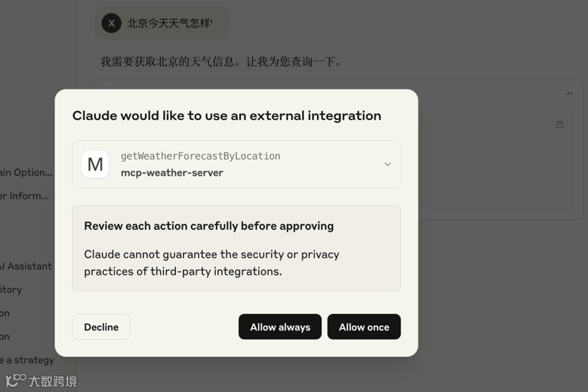This screenshot has height=392, width=588.
Task: Click the Allow always button
Action: [x=280, y=327]
